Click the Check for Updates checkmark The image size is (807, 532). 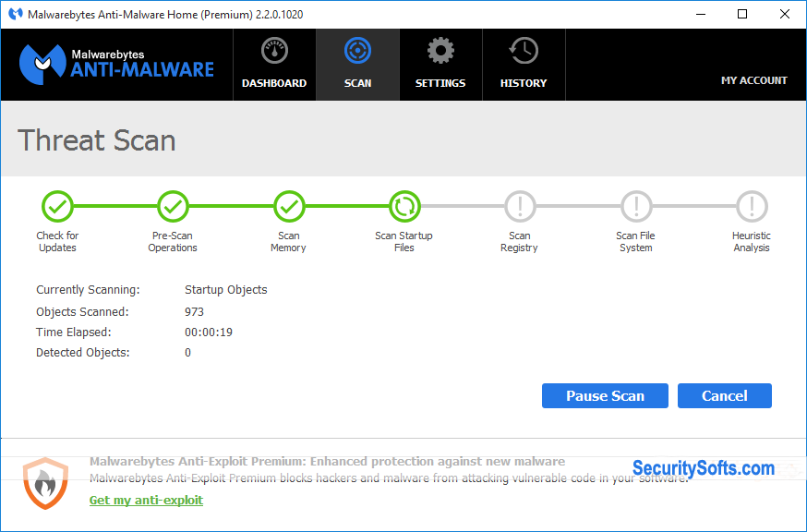tap(57, 207)
